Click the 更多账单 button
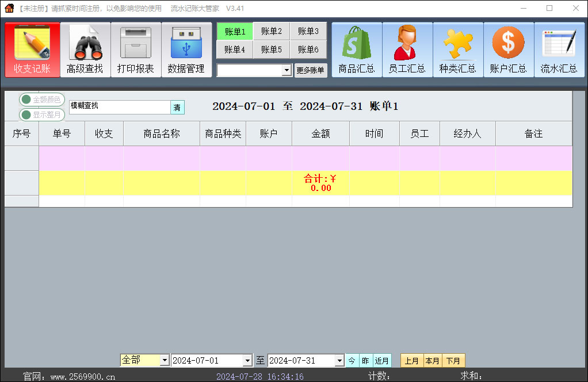 point(311,70)
